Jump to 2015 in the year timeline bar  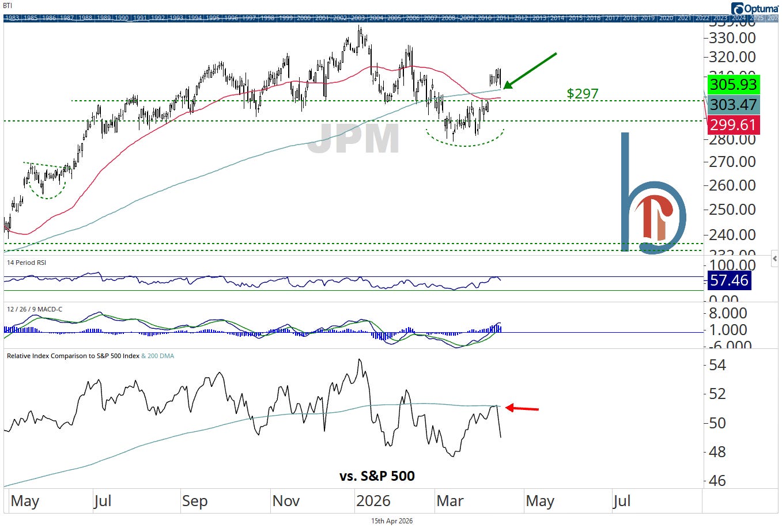[576, 18]
